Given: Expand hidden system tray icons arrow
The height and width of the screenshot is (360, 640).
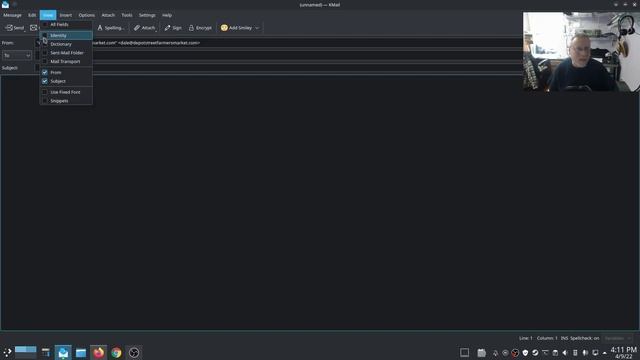Looking at the screenshot, I should click(605, 353).
